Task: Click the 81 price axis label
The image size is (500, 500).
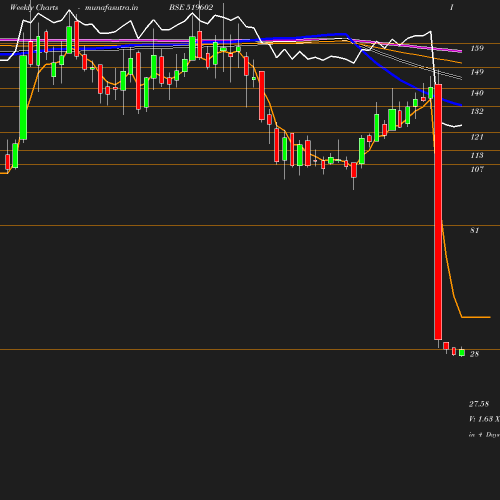Action: tap(475, 230)
